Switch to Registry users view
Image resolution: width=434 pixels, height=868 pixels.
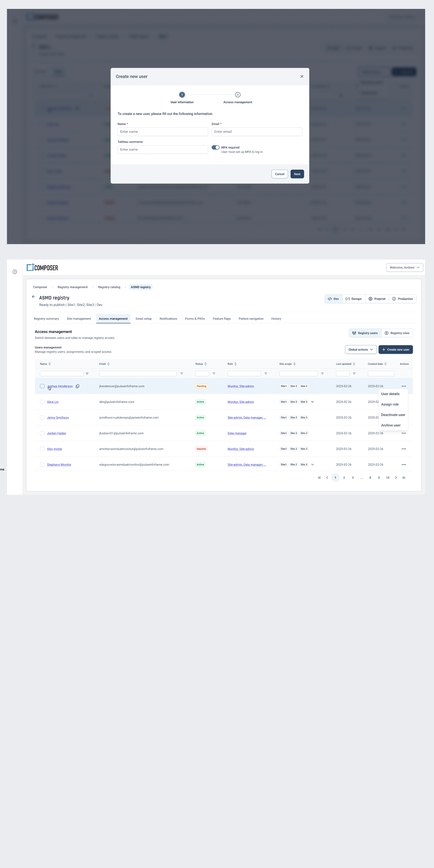pos(365,333)
